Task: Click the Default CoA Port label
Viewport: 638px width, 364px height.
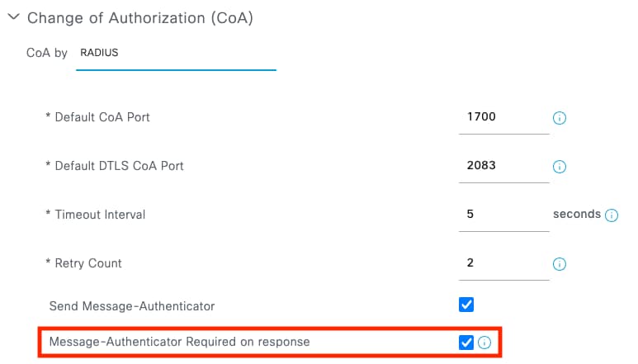Action: [97, 117]
